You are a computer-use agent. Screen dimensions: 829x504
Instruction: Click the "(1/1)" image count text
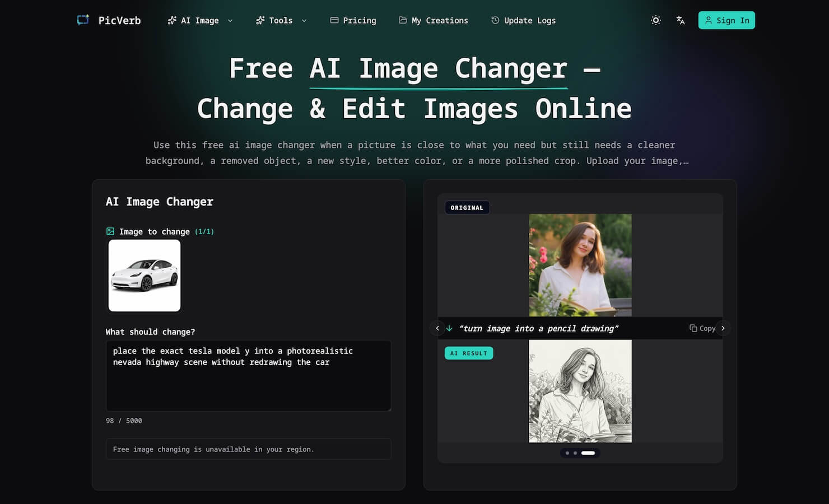pyautogui.click(x=204, y=231)
